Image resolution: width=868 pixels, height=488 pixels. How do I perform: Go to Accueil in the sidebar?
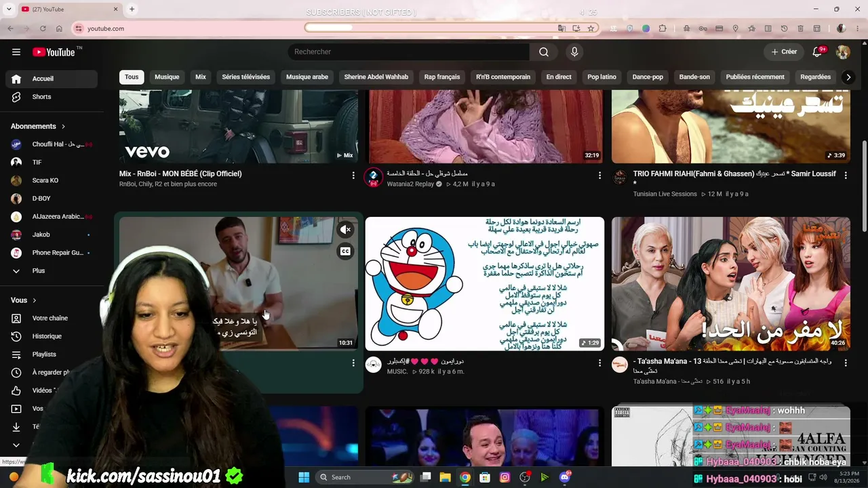coord(52,79)
